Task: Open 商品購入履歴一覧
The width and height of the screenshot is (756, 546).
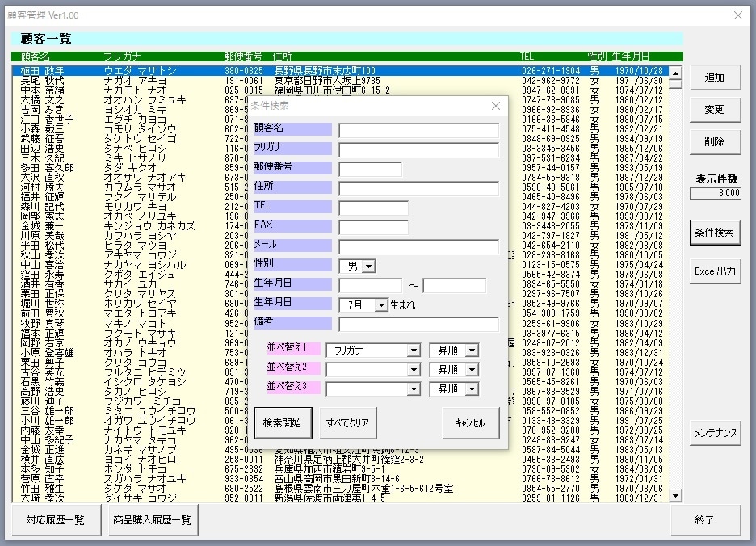Action: tap(153, 520)
